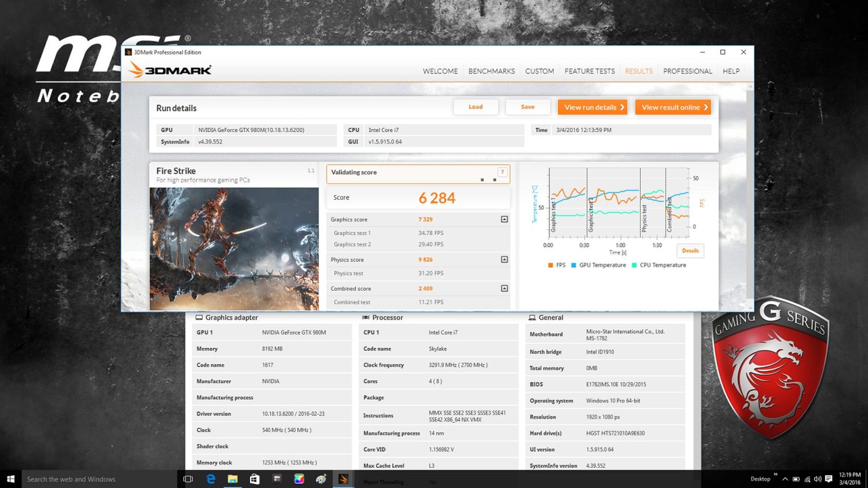Click the Graphics score value 7 329
The width and height of the screenshot is (868, 488).
point(425,219)
